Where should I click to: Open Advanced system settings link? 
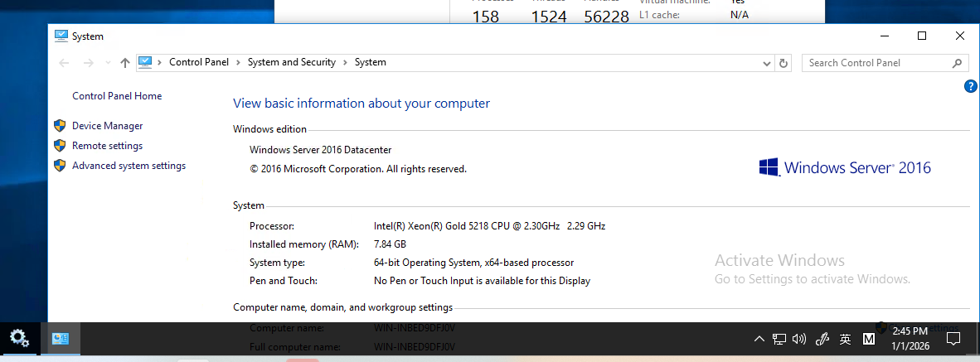tap(129, 166)
